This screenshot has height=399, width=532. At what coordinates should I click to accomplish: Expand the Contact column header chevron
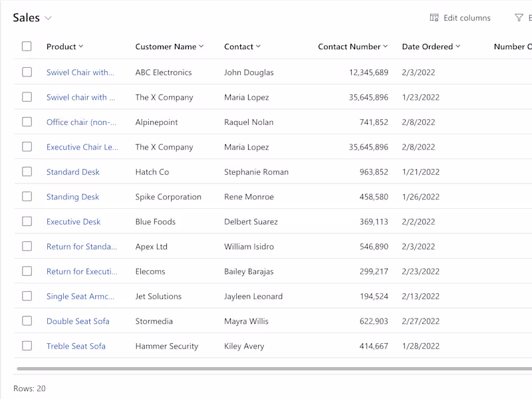click(259, 47)
